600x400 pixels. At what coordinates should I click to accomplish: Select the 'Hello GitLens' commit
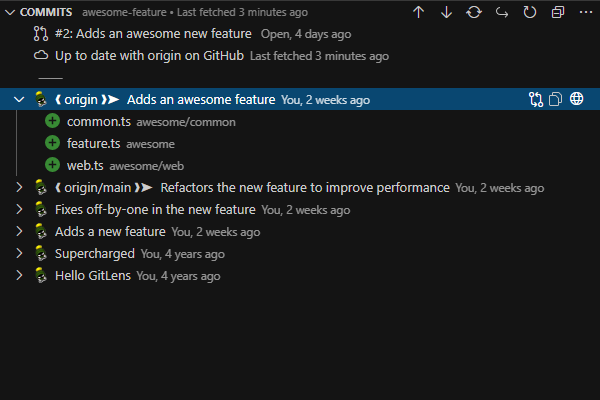point(93,275)
